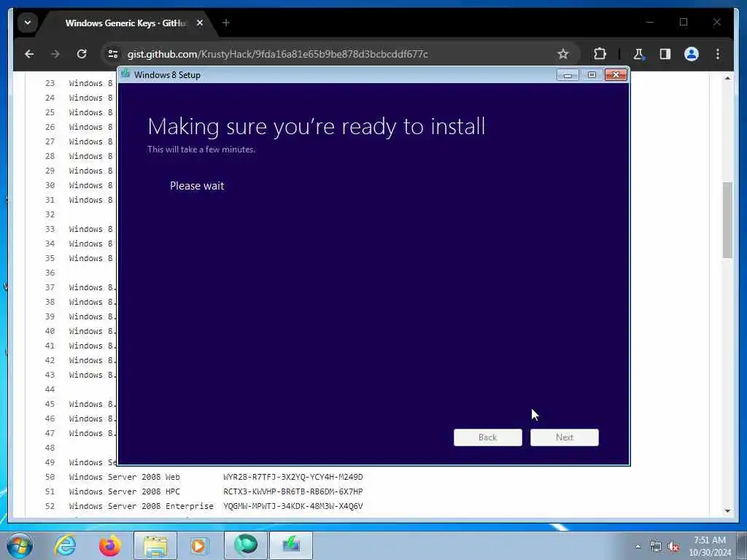This screenshot has width=747, height=560.
Task: Open the network icon in system tray
Action: 656,547
